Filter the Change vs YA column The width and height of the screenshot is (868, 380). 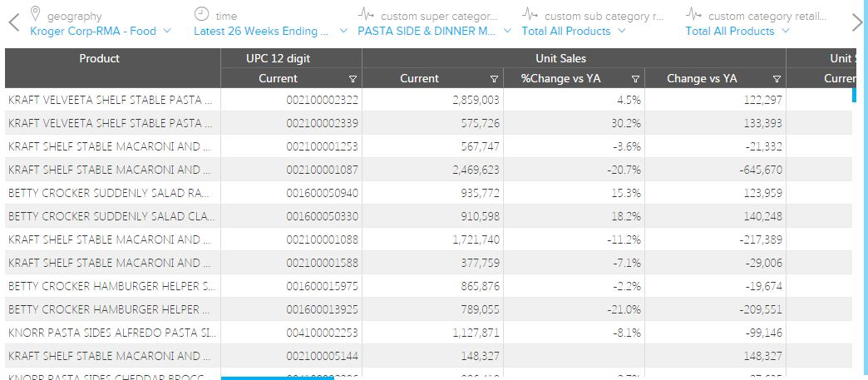pyautogui.click(x=777, y=79)
